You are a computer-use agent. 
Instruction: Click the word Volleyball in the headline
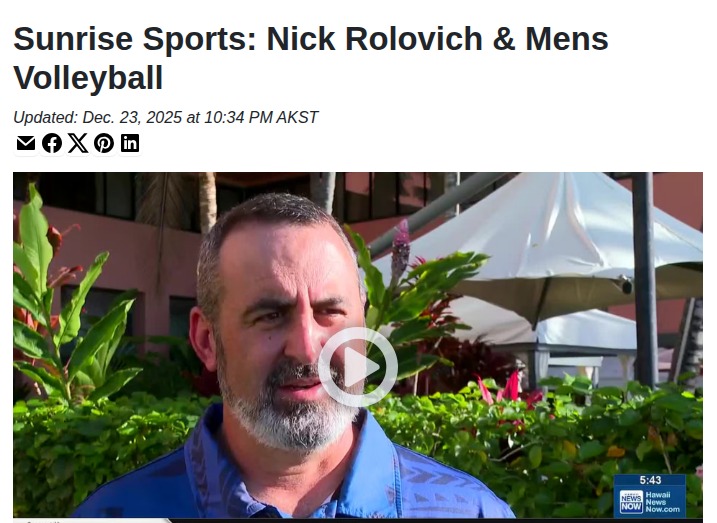(88, 78)
